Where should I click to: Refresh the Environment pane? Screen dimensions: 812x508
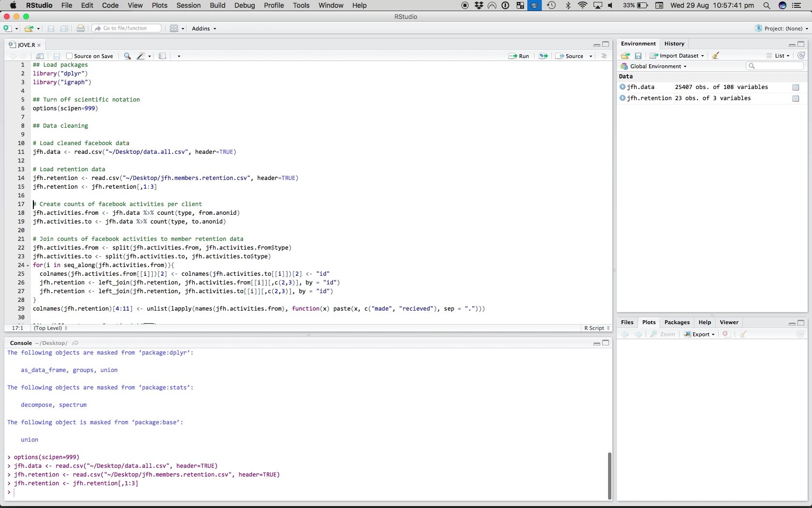[x=801, y=56]
